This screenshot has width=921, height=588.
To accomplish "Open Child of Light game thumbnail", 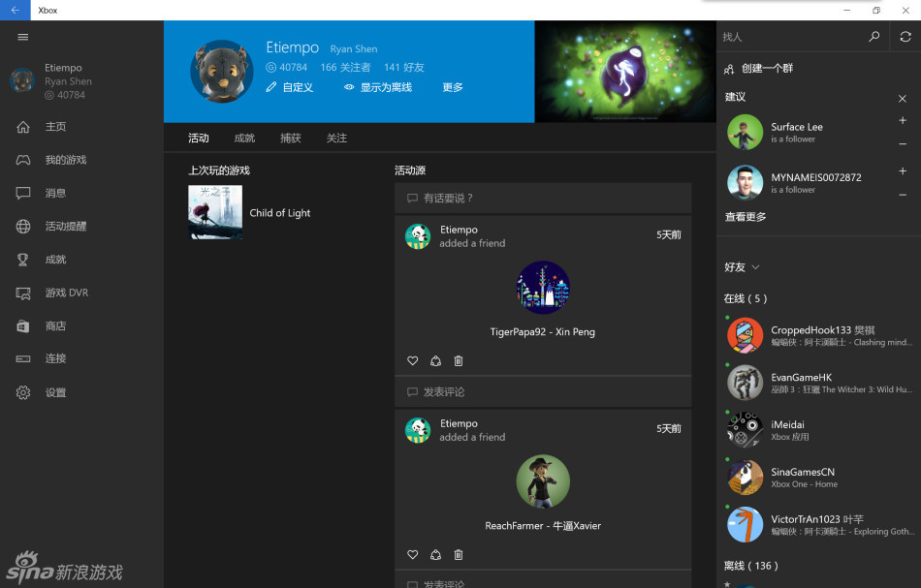I will pyautogui.click(x=215, y=212).
